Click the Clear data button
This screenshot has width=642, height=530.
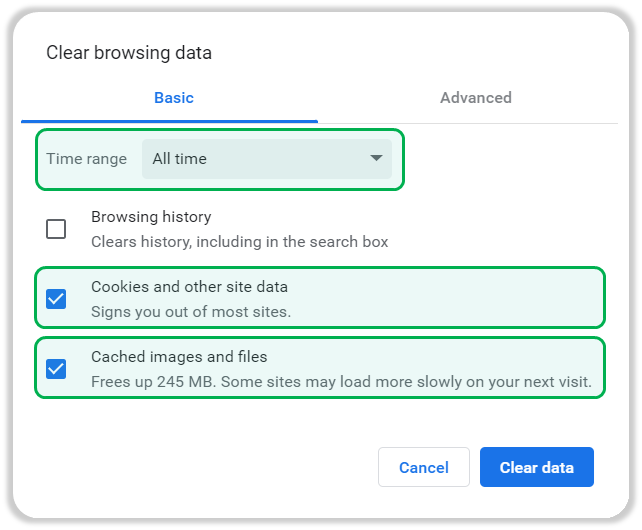[537, 467]
